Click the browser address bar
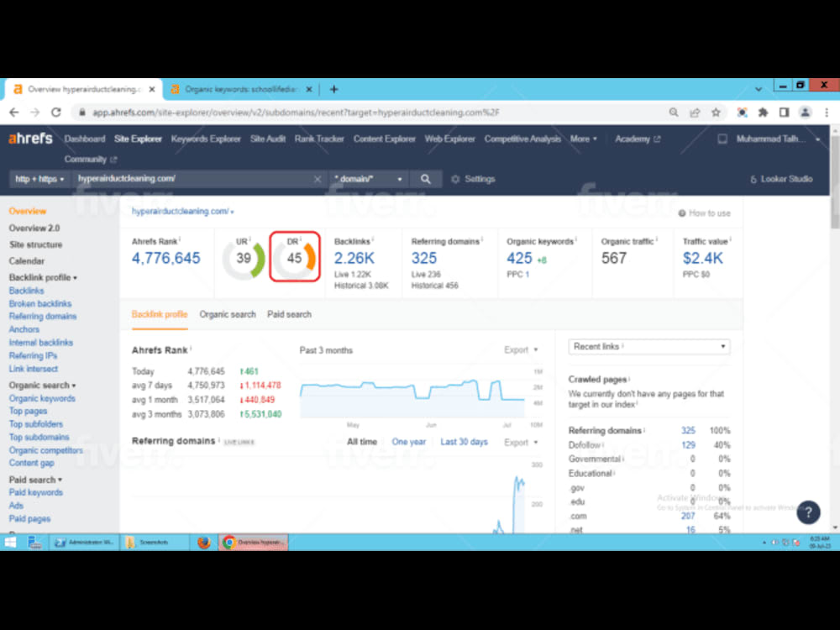 pyautogui.click(x=375, y=113)
